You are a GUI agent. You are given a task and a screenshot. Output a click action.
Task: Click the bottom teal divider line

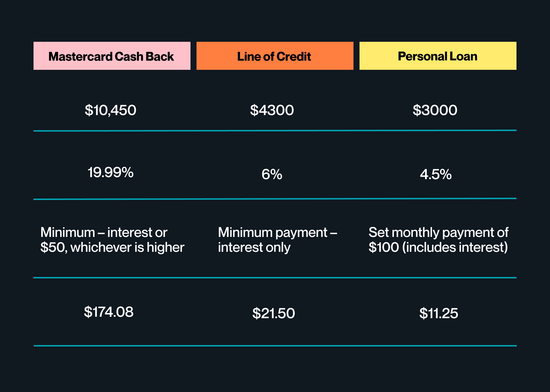275,346
